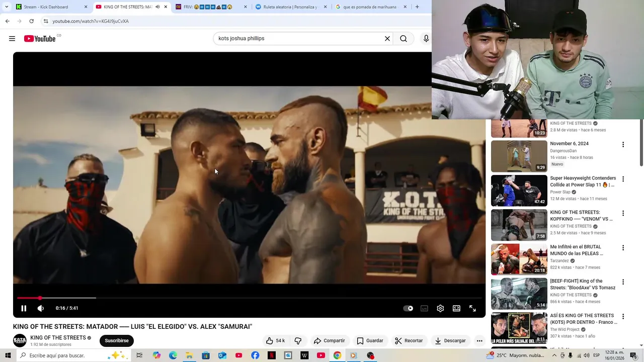Viewport: 644px width, 362px height.
Task: Enter fullscreen with the player's fullscreen icon
Action: point(472,308)
